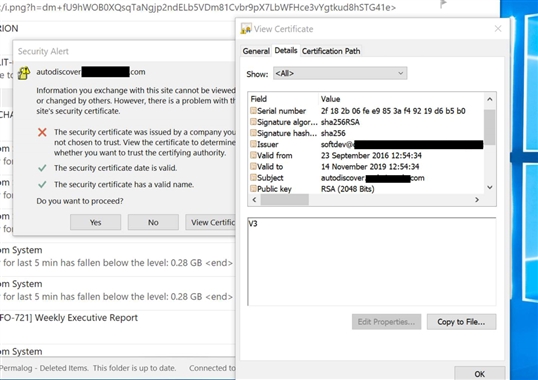The width and height of the screenshot is (538, 380).
Task: Click the Copy to File button
Action: 461,322
